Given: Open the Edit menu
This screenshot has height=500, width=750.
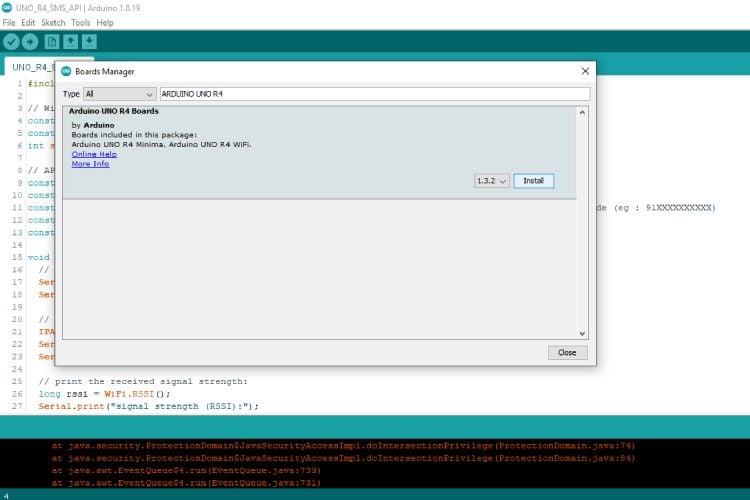Looking at the screenshot, I should 28,22.
